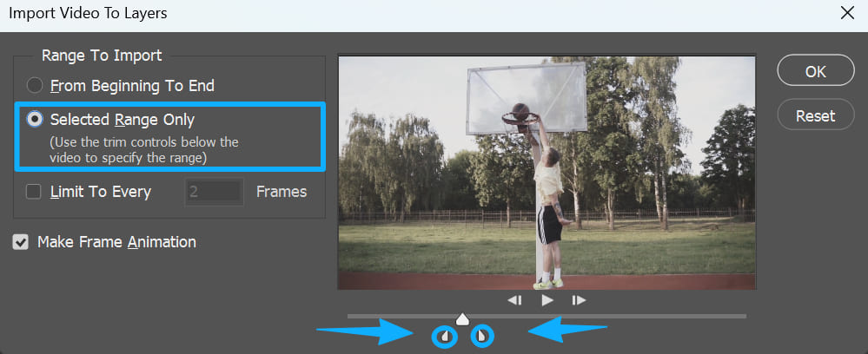
Task: Click the frame interval number field
Action: point(214,192)
